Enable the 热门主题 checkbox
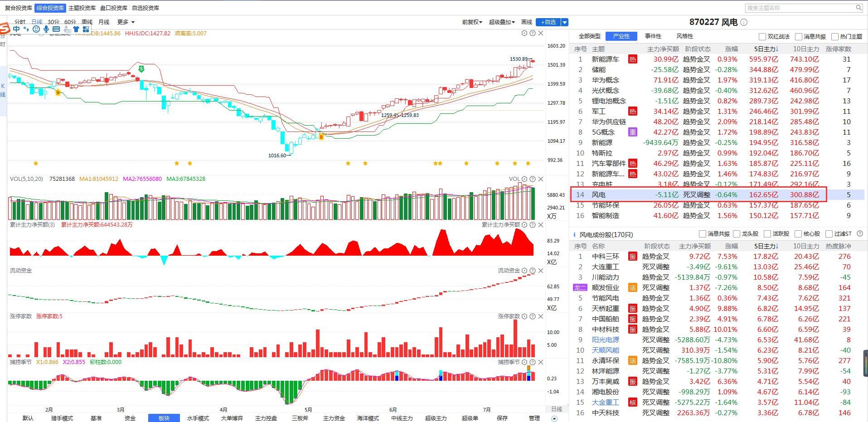This screenshot has width=868, height=422. pyautogui.click(x=834, y=37)
